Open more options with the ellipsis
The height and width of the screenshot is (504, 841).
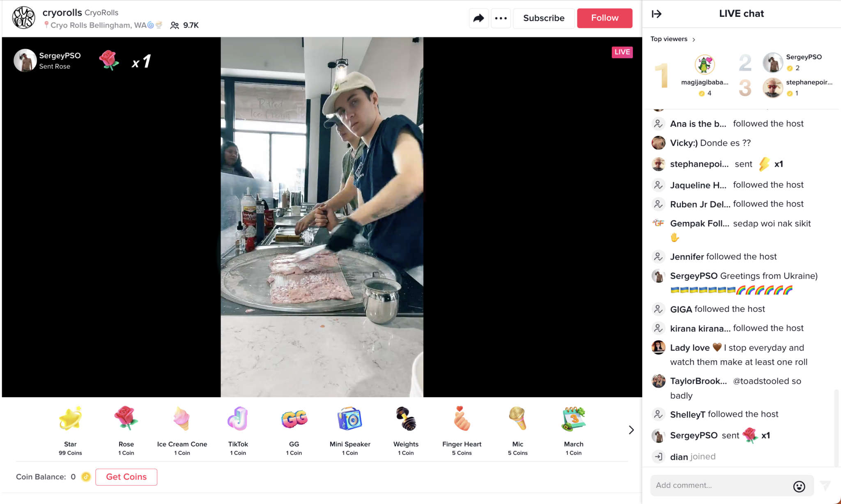pos(500,18)
